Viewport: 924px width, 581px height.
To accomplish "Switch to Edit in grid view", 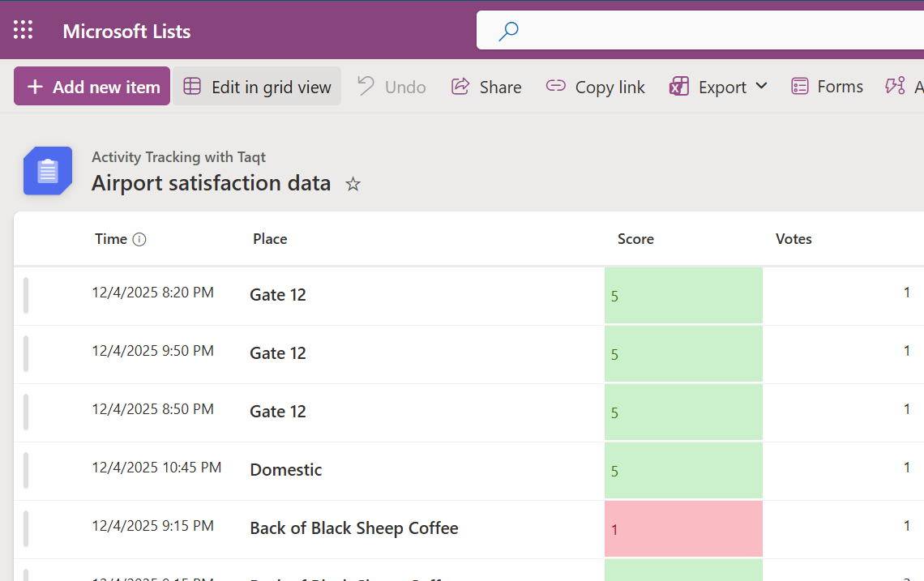I will [257, 86].
